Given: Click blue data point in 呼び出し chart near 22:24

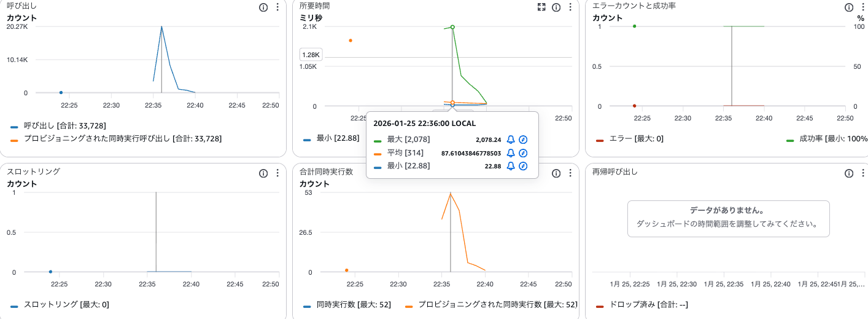Looking at the screenshot, I should (x=61, y=93).
